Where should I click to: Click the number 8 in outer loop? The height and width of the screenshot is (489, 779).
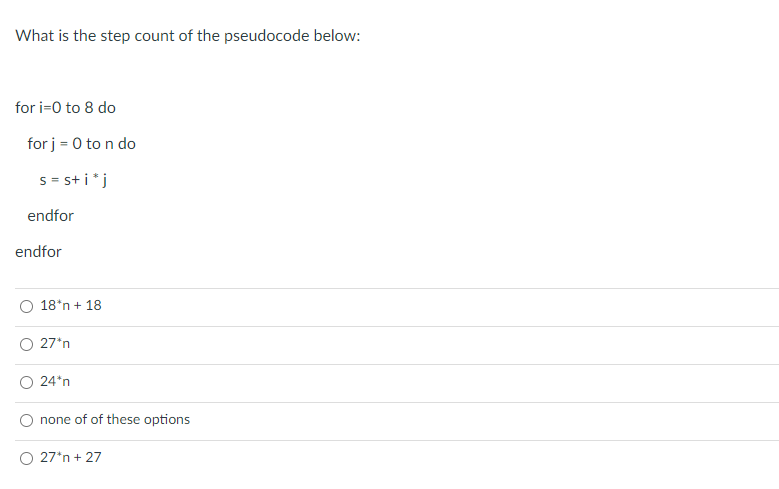click(89, 108)
